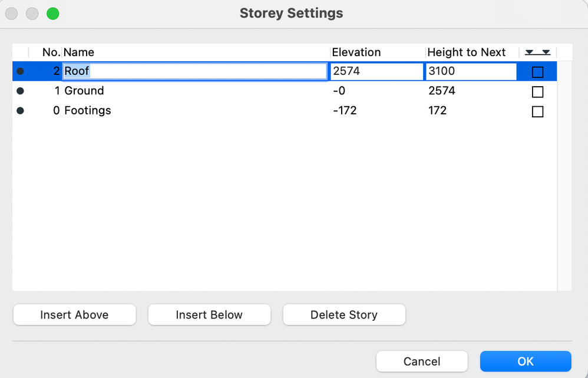Check the Footings story checkbox
588x378 pixels.
point(537,111)
